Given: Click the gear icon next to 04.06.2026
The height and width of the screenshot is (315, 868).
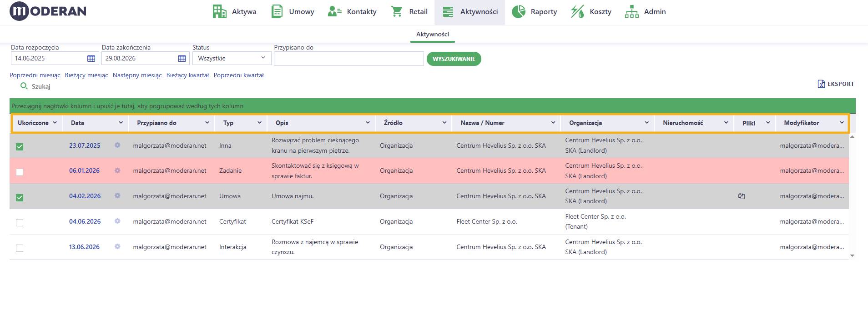Looking at the screenshot, I should [x=117, y=221].
